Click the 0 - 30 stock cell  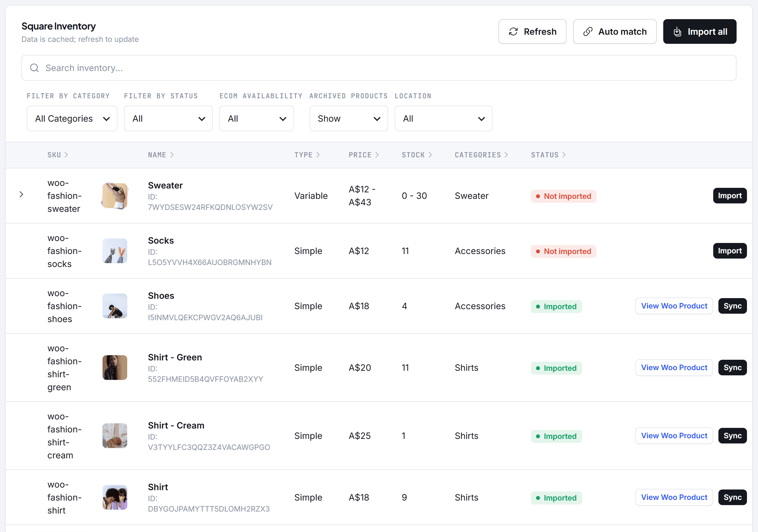[x=414, y=196]
